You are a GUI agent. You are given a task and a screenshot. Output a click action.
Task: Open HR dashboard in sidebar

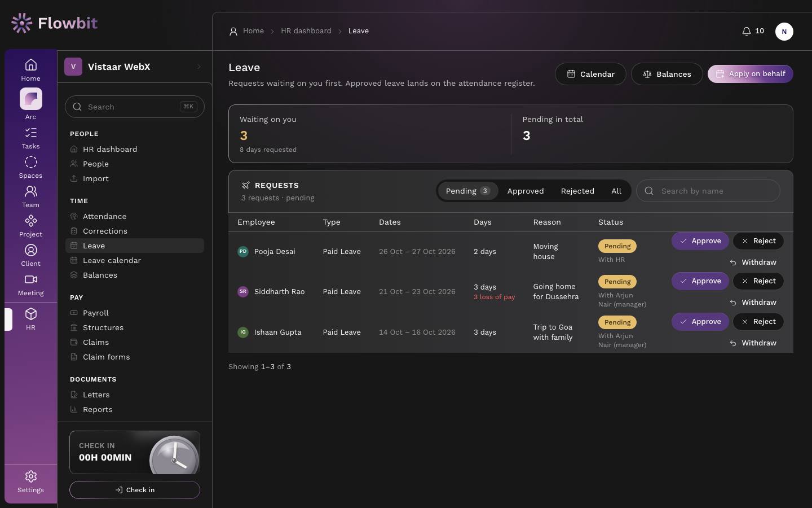tap(135, 149)
